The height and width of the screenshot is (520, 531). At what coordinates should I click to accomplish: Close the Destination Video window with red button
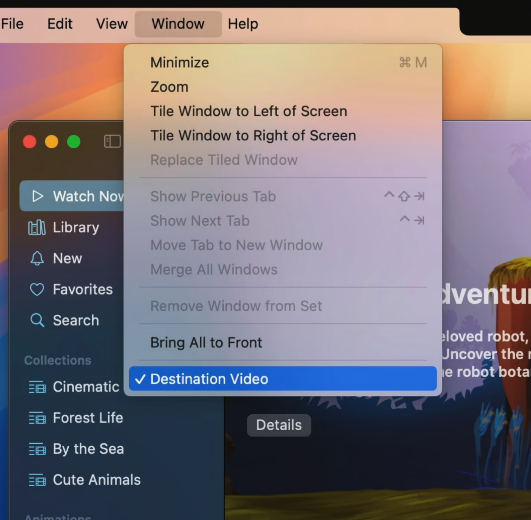click(x=29, y=142)
